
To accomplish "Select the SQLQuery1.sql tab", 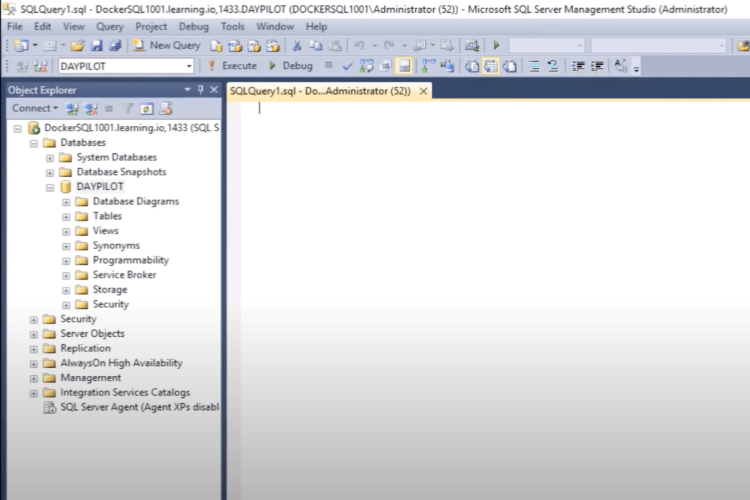I will [320, 91].
